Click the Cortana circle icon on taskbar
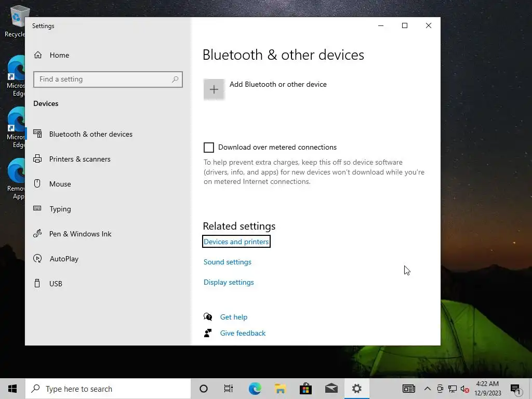Viewport: 532px width, 399px height. pos(204,389)
